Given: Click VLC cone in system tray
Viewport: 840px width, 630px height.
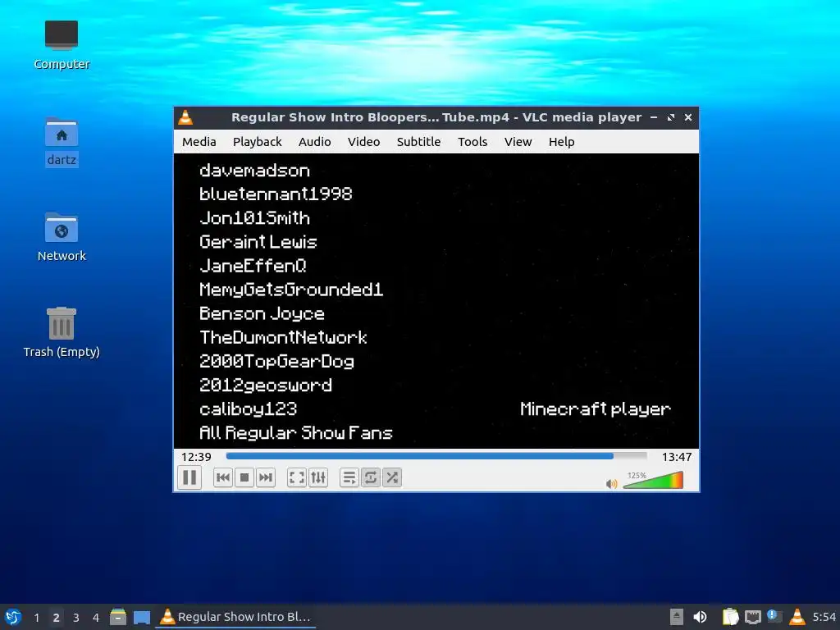Looking at the screenshot, I should (x=797, y=617).
